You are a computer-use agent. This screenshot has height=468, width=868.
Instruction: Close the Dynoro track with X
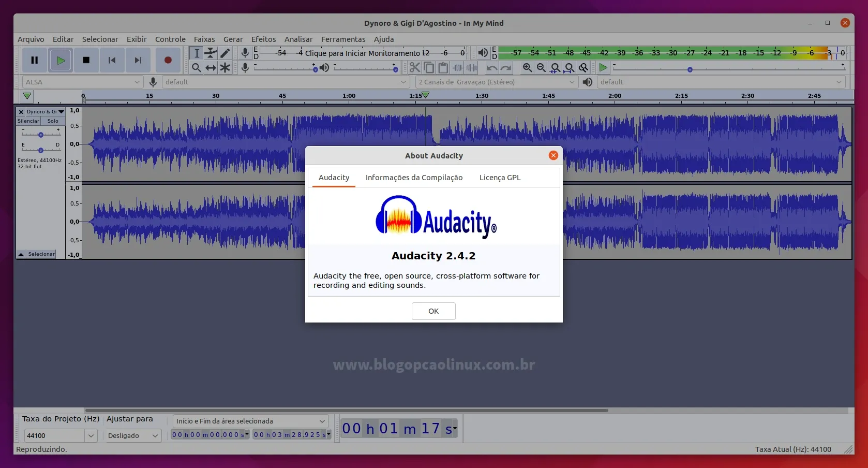point(21,111)
